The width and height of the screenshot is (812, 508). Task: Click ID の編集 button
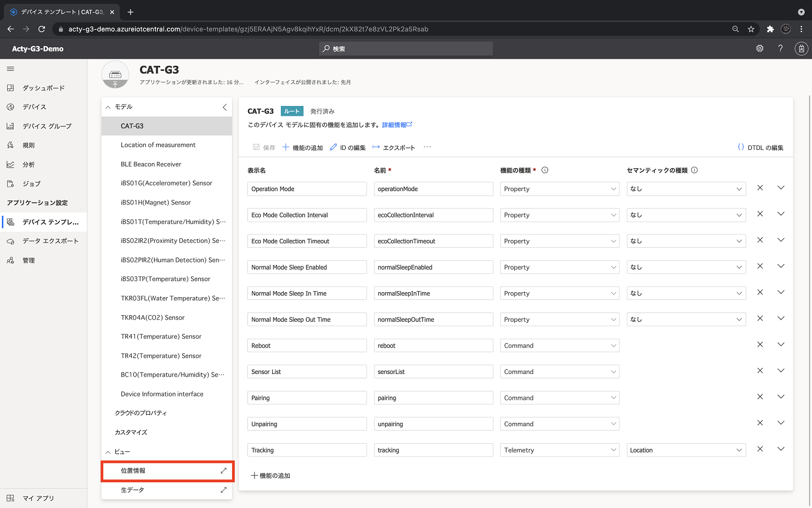coord(347,148)
